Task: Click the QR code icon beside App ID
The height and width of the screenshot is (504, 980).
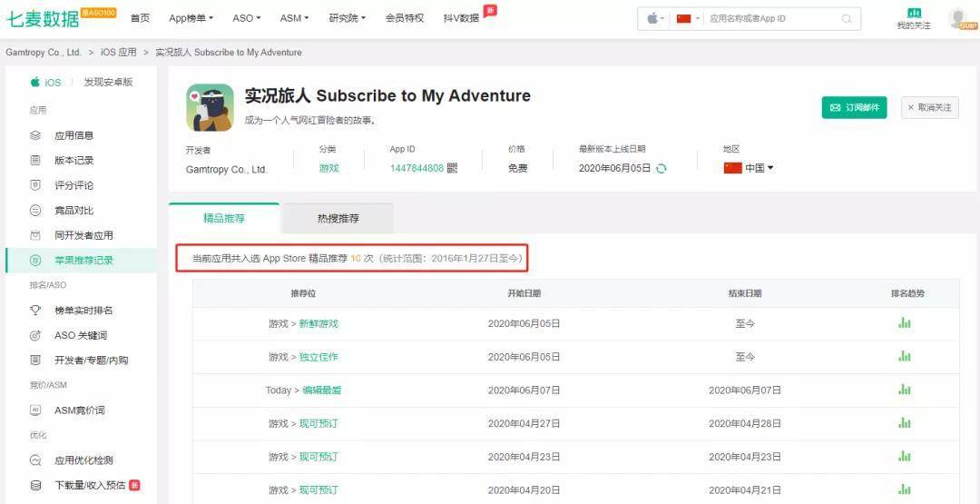Action: [453, 168]
